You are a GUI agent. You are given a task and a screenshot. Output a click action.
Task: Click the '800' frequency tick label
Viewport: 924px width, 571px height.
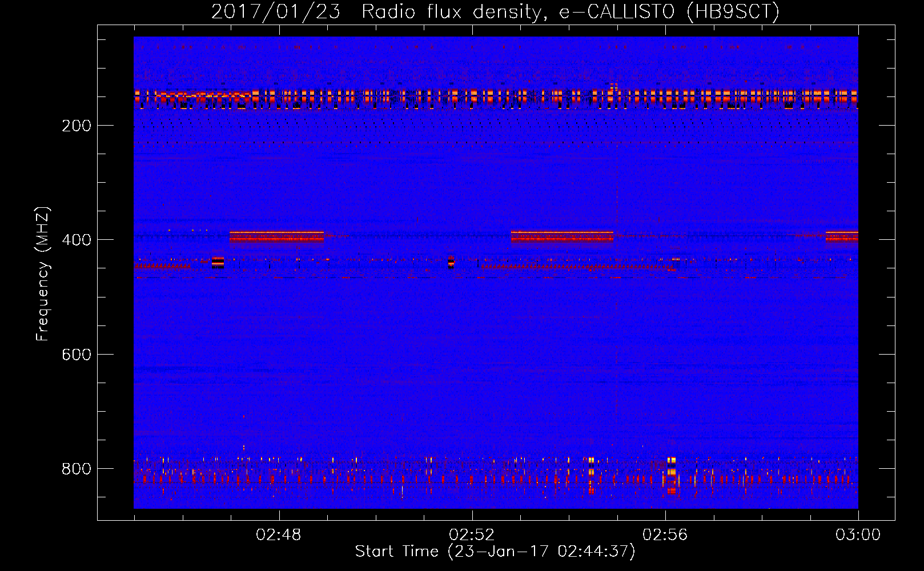click(x=77, y=469)
